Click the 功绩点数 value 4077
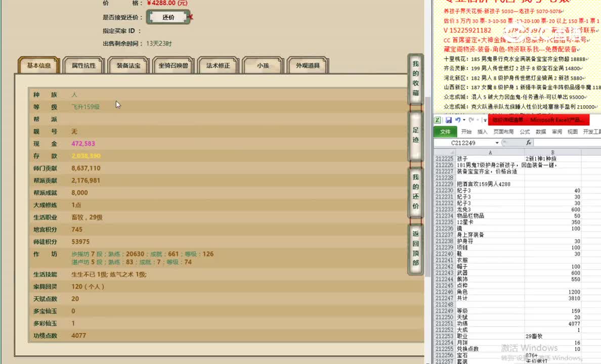The height and width of the screenshot is (364, 601). [78, 336]
